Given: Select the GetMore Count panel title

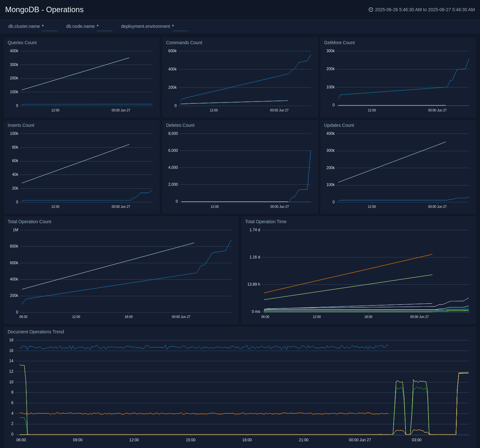Looking at the screenshot, I should [340, 43].
